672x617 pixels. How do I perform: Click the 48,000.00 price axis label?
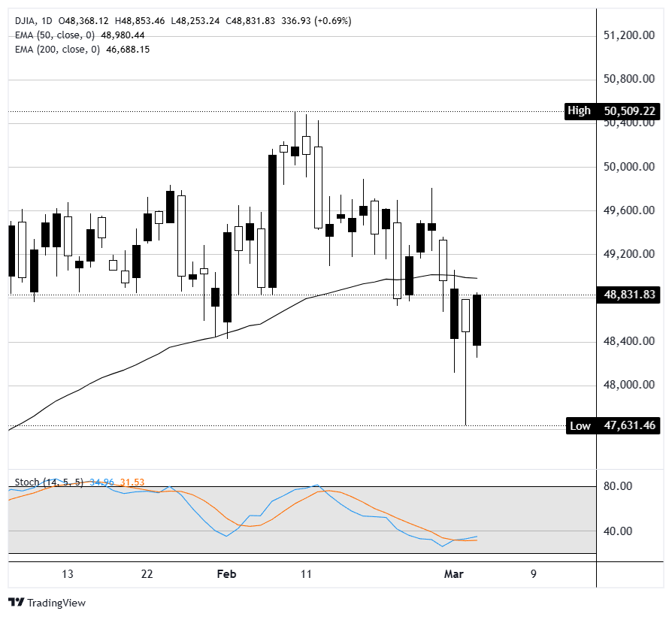tap(630, 386)
